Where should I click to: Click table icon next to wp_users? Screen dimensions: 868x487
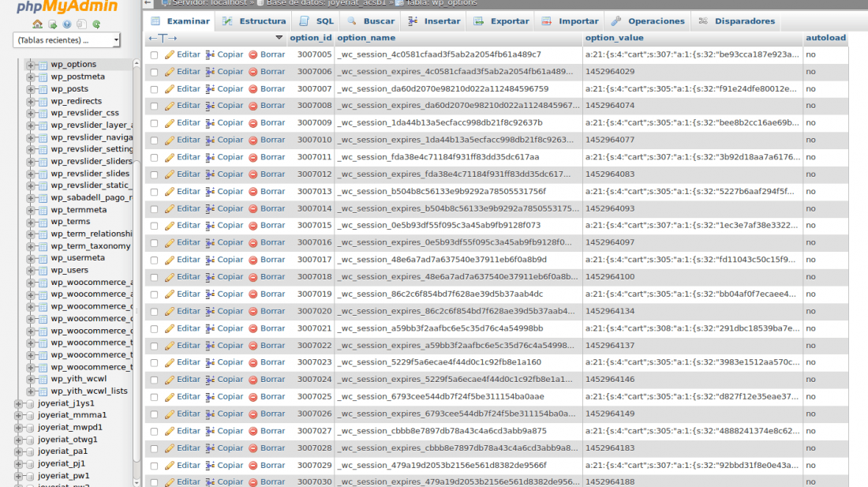43,271
